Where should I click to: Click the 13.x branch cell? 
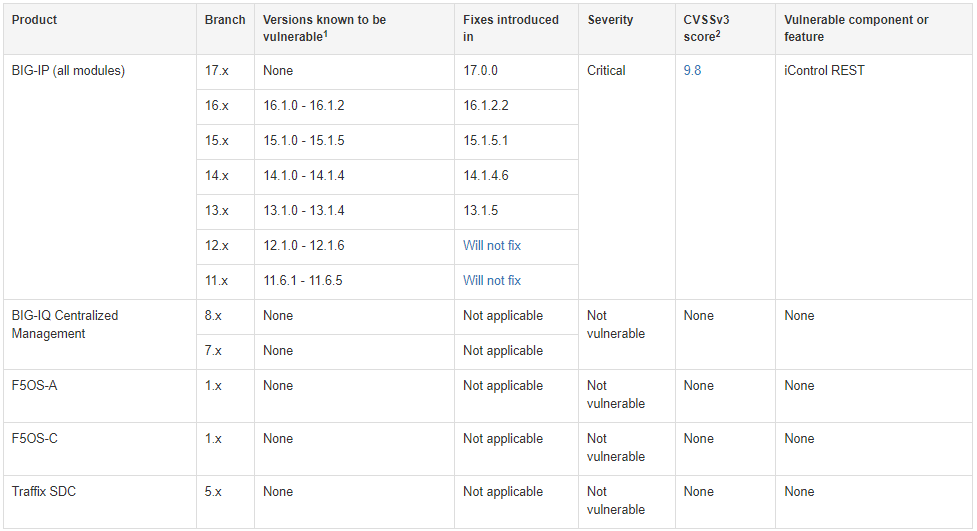pyautogui.click(x=217, y=211)
